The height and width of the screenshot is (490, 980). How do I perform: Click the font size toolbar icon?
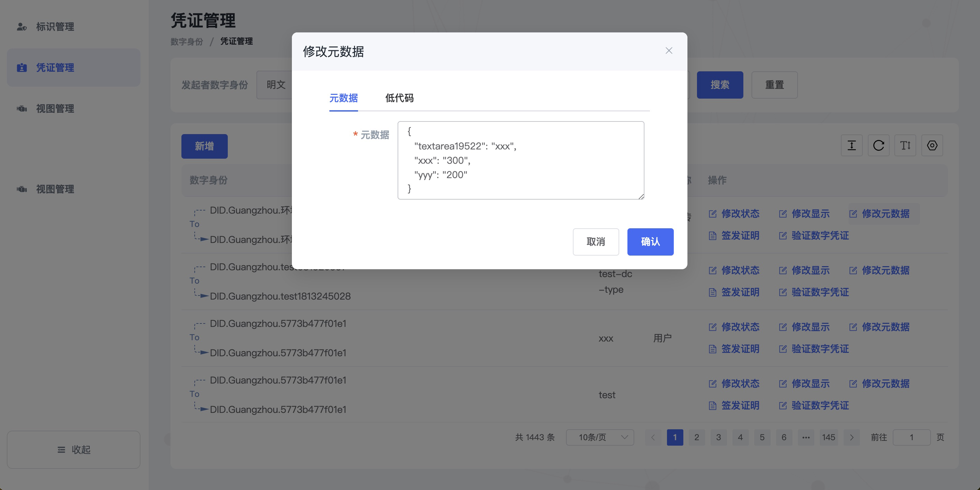coord(905,145)
